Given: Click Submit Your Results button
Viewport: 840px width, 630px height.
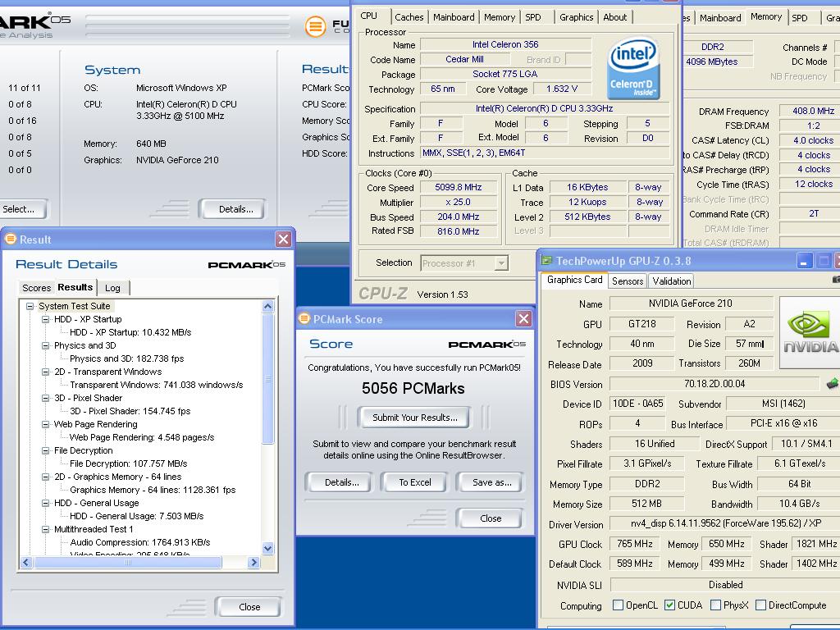Looking at the screenshot, I should [414, 418].
